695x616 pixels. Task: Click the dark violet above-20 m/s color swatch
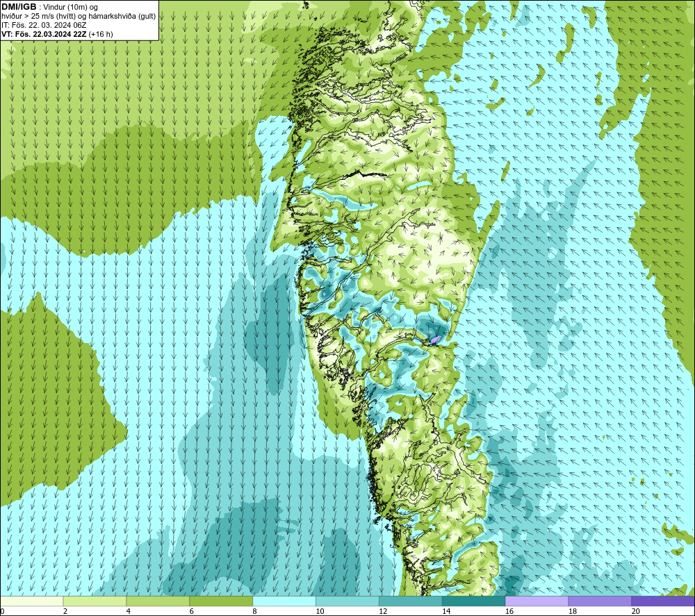click(663, 601)
